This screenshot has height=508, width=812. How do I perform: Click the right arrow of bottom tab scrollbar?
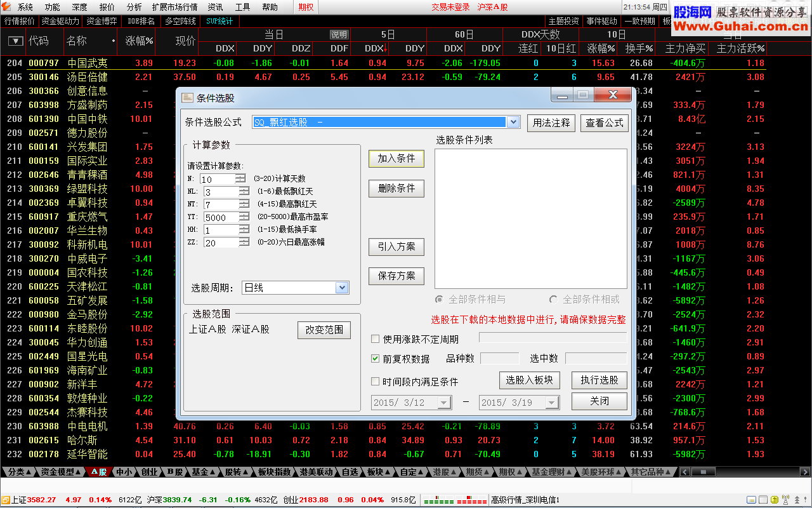(x=806, y=472)
